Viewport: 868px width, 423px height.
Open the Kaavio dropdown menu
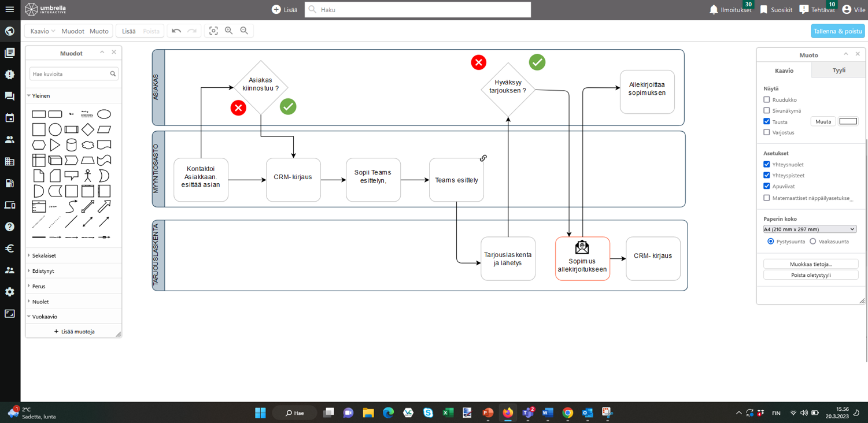coord(43,31)
